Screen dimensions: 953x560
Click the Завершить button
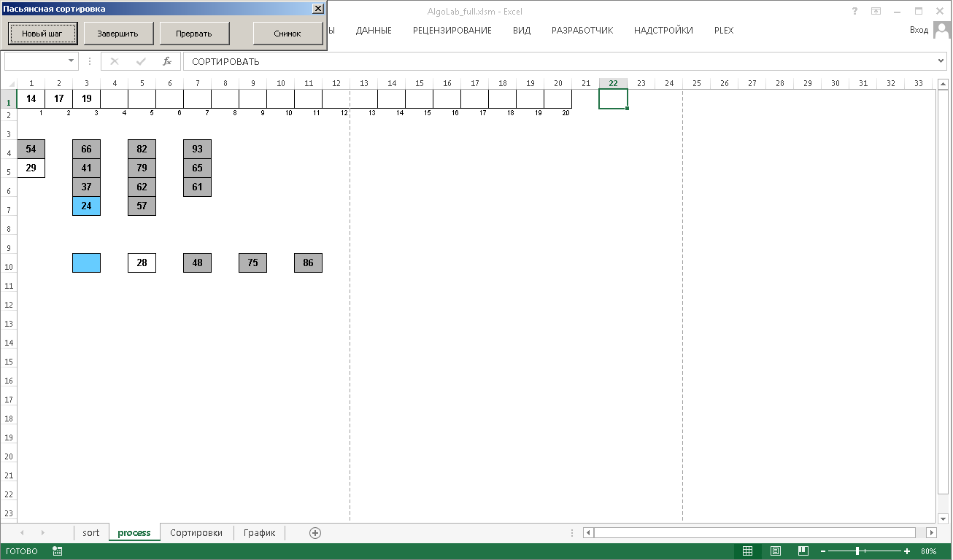[x=117, y=34]
